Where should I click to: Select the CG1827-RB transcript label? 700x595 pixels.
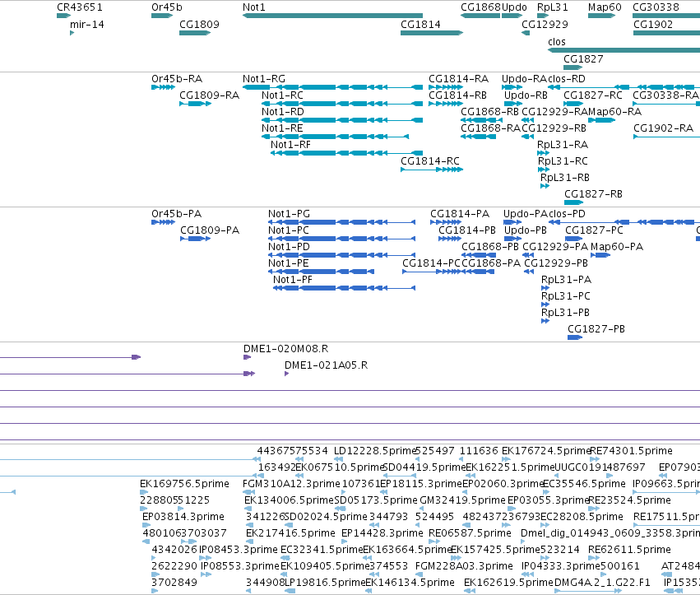click(x=593, y=194)
